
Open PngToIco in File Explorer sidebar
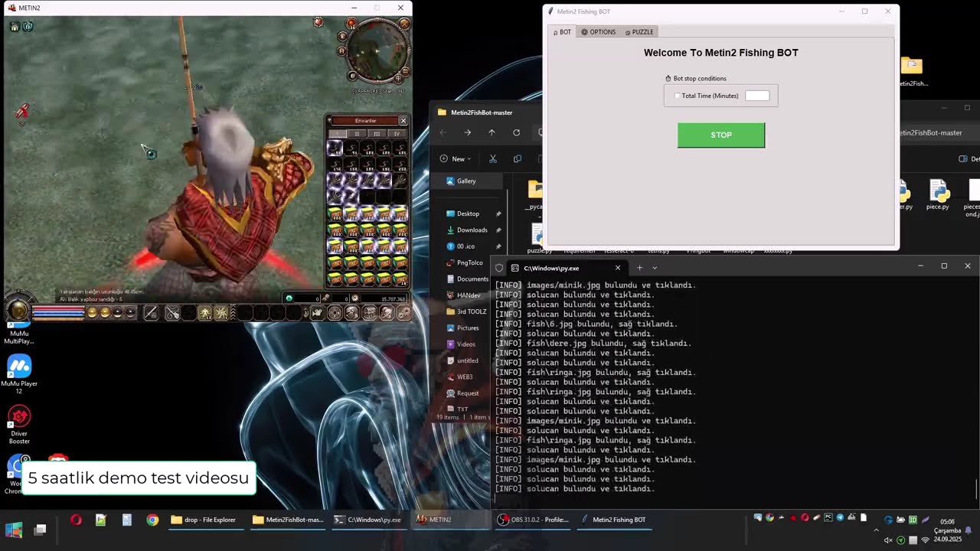tap(469, 262)
